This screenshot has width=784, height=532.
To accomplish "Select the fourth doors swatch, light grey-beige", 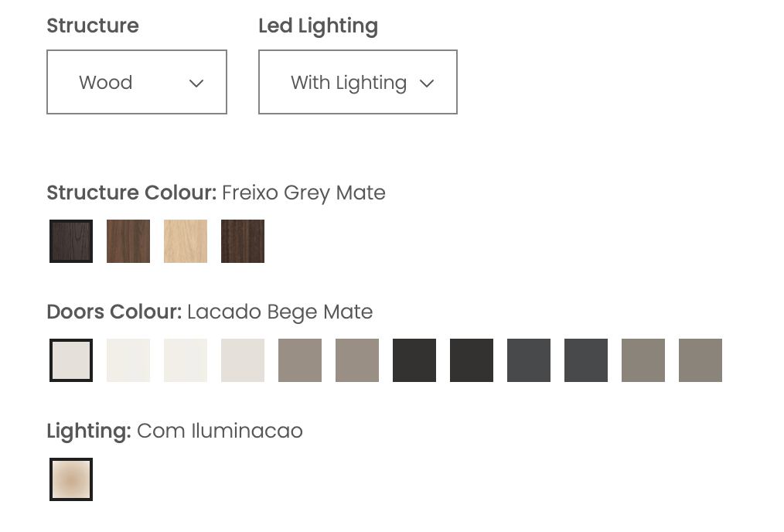I will [x=243, y=360].
